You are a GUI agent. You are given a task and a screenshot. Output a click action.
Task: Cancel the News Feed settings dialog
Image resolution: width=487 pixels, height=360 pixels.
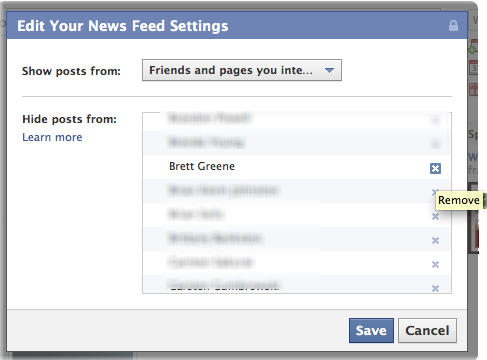[427, 330]
